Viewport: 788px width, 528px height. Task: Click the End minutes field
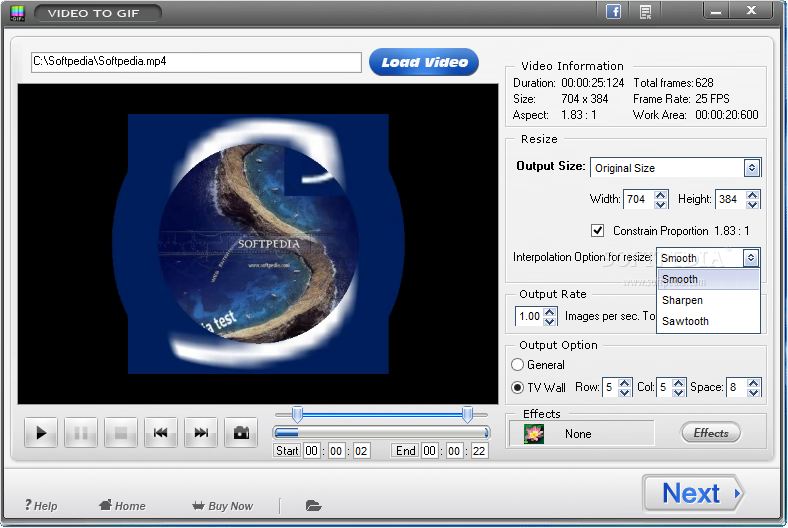454,451
